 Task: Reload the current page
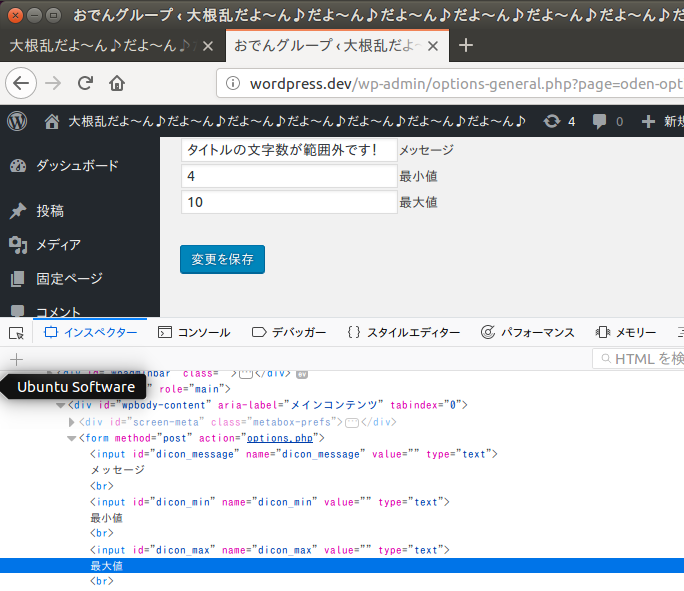point(86,83)
